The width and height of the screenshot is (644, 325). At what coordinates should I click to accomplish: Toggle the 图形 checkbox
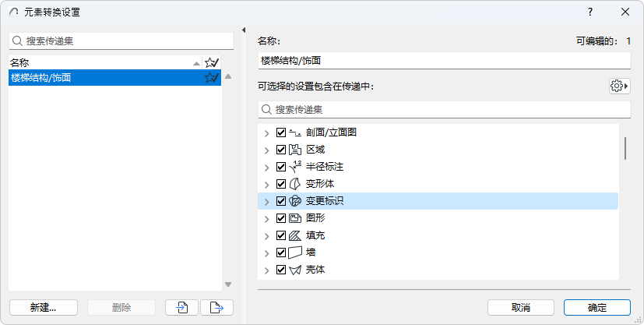click(281, 218)
